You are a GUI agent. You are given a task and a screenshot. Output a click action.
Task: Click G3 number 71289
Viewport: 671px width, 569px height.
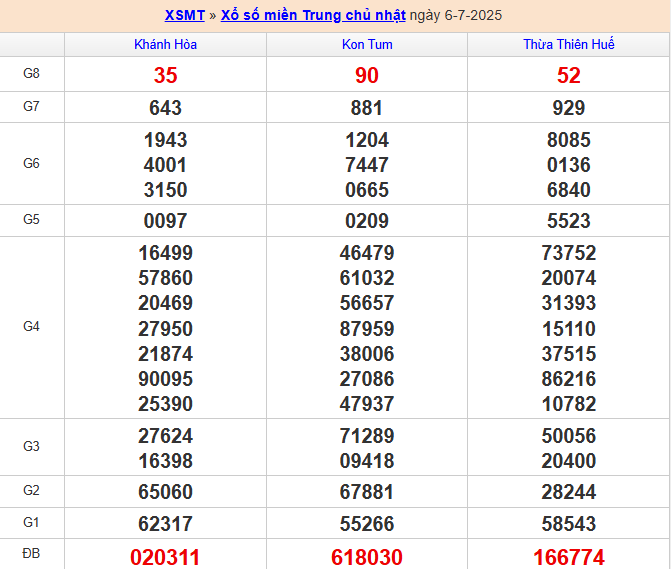pyautogui.click(x=367, y=436)
